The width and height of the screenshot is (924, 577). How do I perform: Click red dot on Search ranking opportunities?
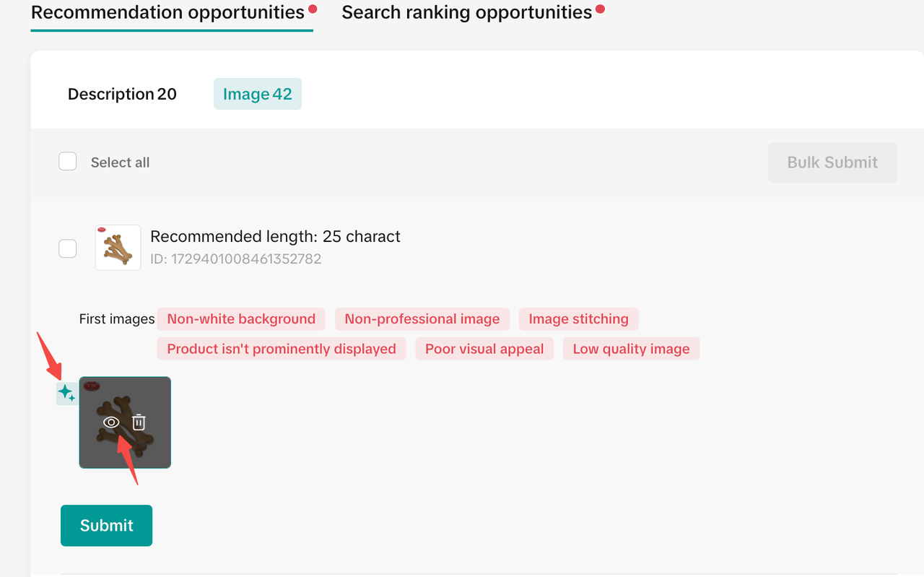click(x=600, y=9)
